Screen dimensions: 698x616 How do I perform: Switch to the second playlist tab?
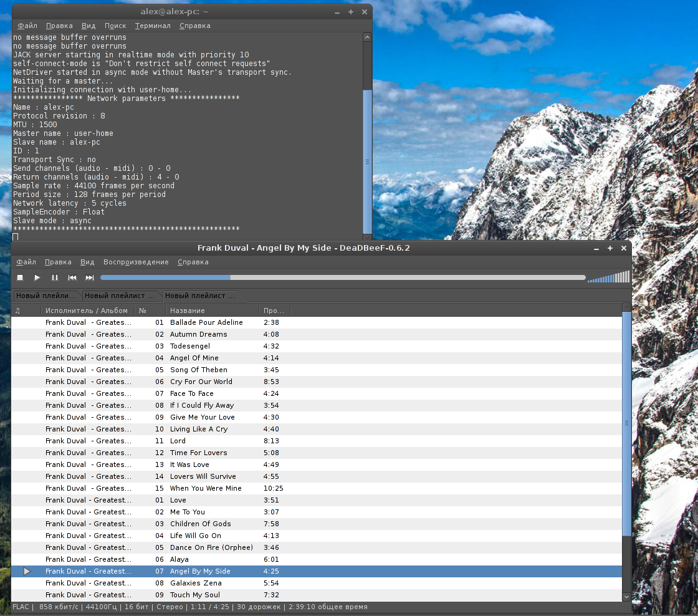pyautogui.click(x=119, y=296)
